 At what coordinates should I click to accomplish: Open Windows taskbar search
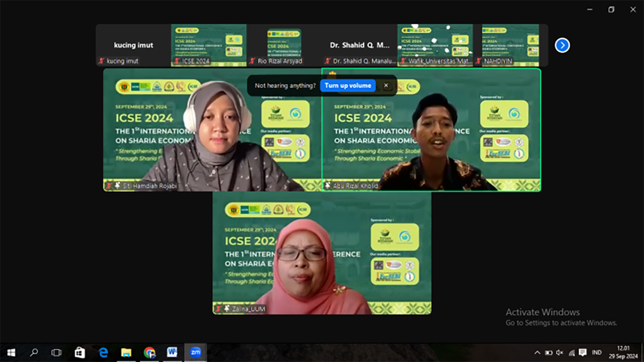click(x=34, y=352)
